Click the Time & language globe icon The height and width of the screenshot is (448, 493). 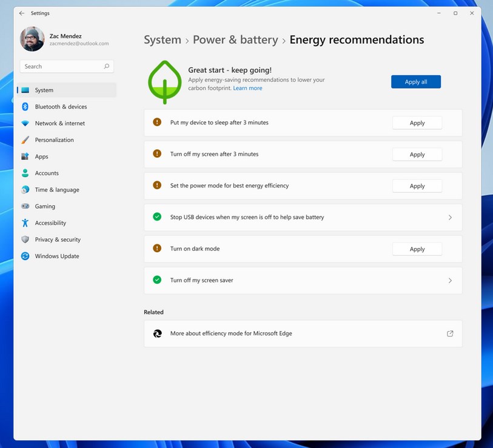(25, 190)
